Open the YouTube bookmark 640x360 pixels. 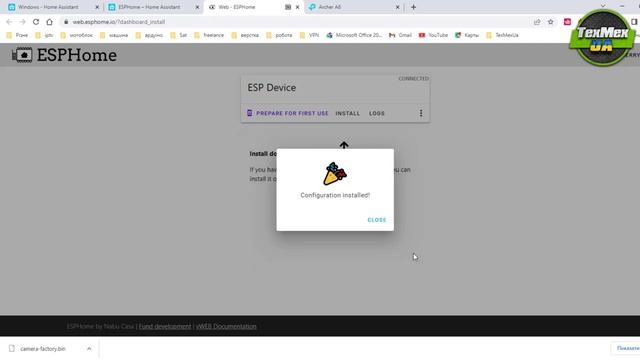(x=433, y=36)
